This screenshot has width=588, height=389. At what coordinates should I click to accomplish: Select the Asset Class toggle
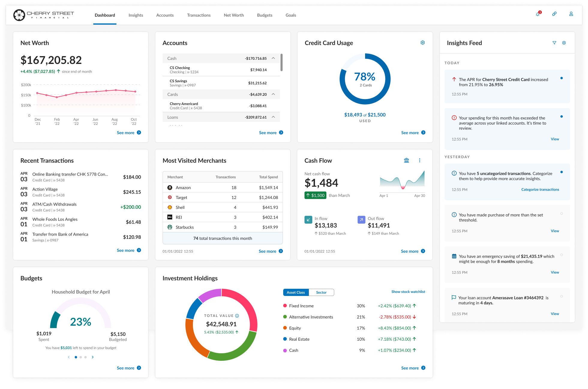(x=296, y=292)
